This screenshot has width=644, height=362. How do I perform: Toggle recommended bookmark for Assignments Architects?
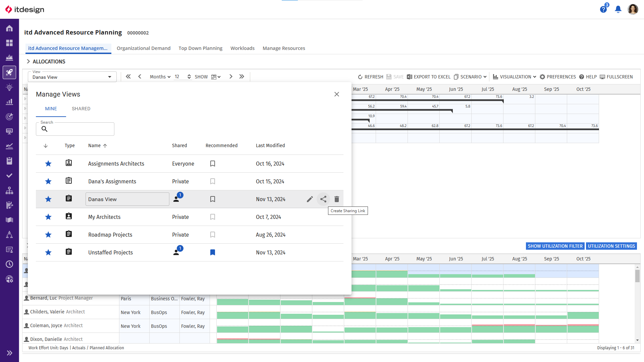pyautogui.click(x=213, y=164)
